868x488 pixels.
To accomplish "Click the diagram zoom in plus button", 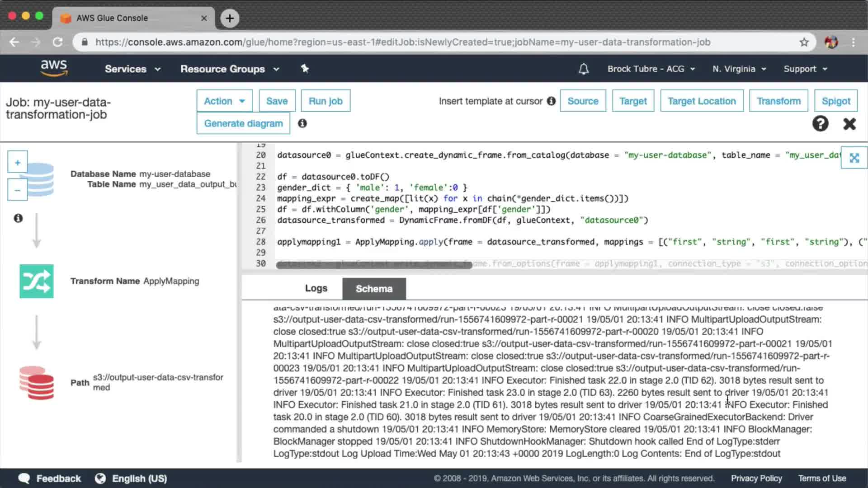I will [18, 163].
